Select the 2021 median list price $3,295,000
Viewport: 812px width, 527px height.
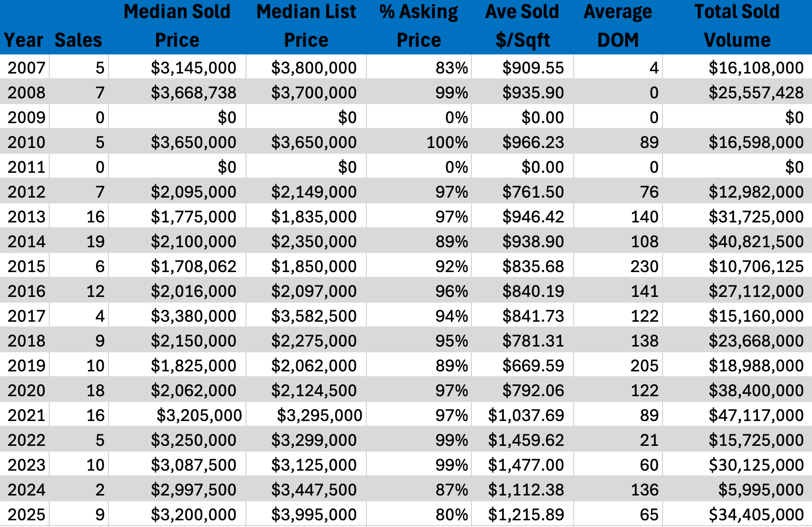click(x=320, y=415)
